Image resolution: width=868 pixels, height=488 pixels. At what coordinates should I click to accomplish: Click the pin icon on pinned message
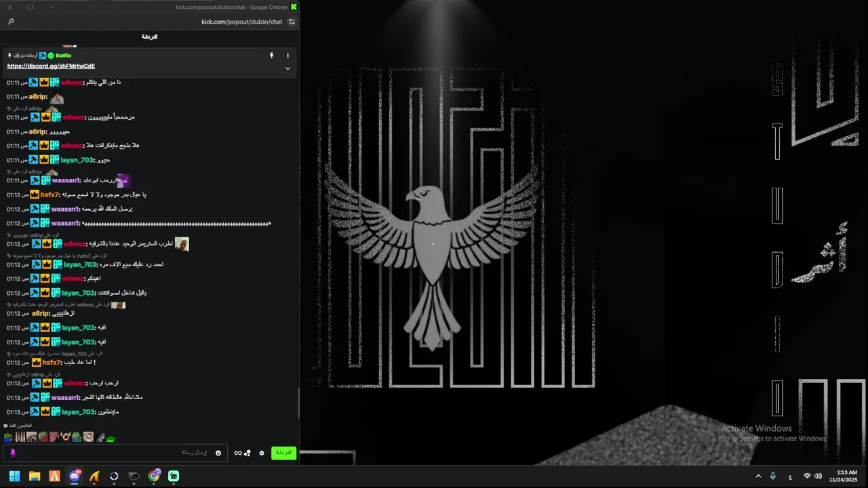pos(271,56)
